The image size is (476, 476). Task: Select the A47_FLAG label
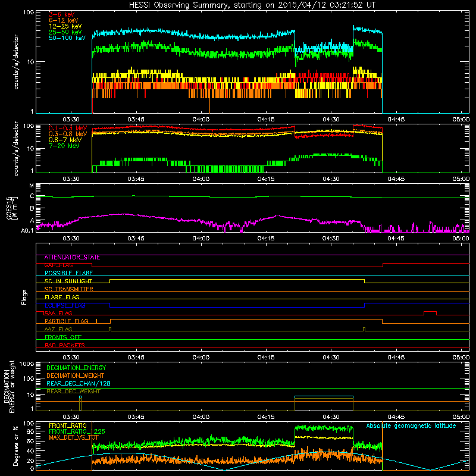(x=58, y=330)
